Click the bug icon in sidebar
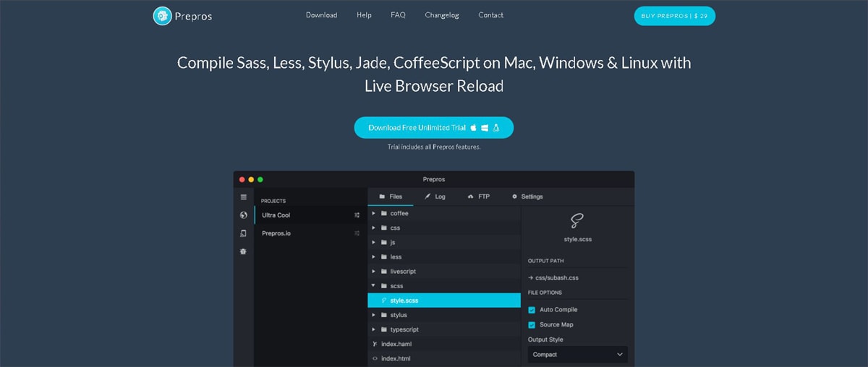 pos(244,251)
